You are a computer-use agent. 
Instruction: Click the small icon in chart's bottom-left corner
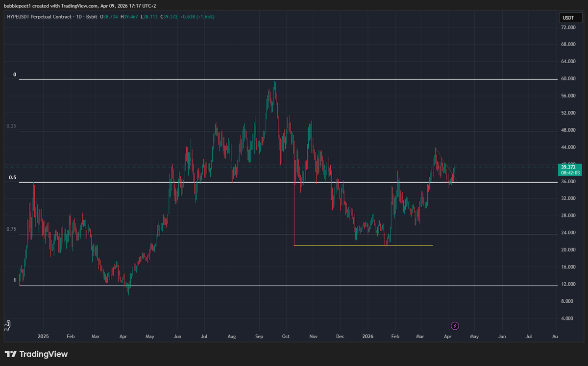coord(7,325)
